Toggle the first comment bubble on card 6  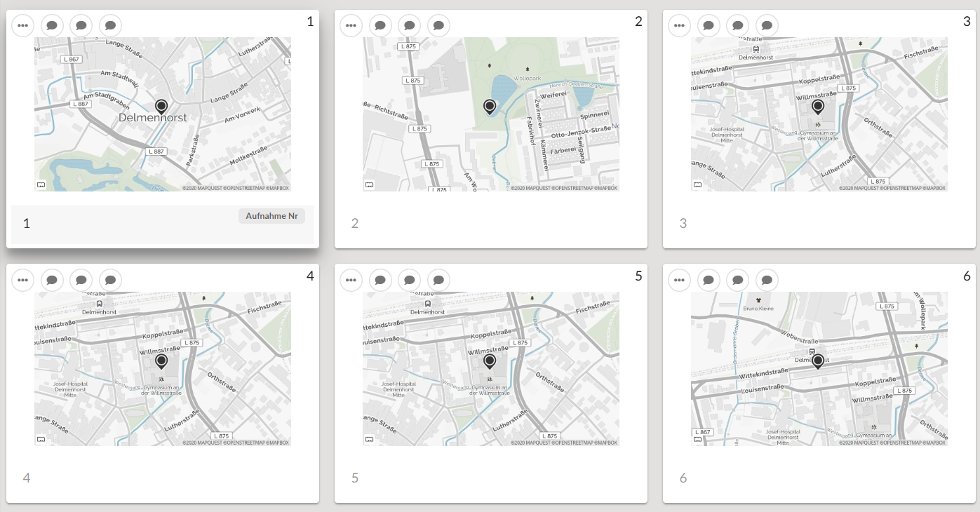[708, 279]
